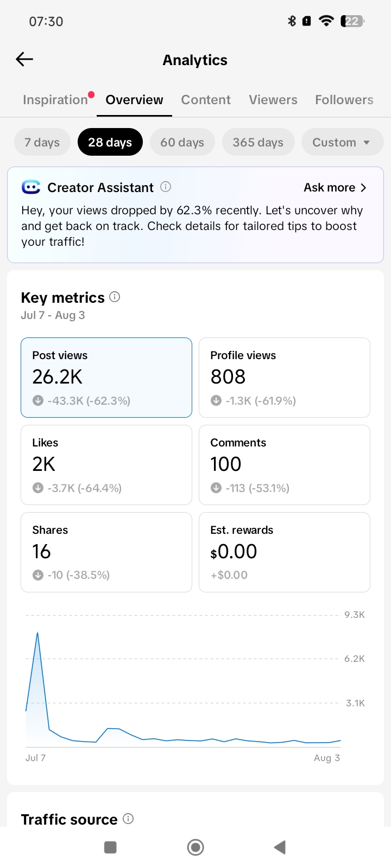Tap Android recent apps square button
The image size is (391, 868).
pos(110,847)
